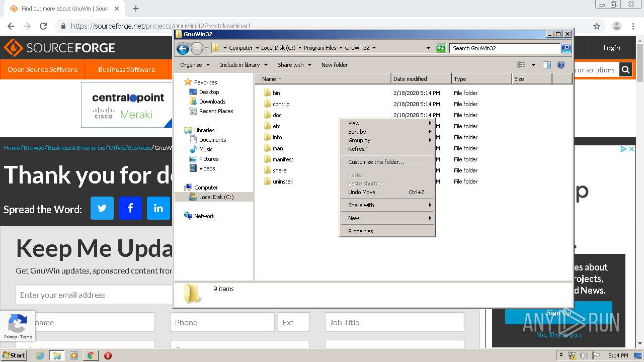Select the contrib folder icon
644x362 pixels.
pyautogui.click(x=267, y=104)
